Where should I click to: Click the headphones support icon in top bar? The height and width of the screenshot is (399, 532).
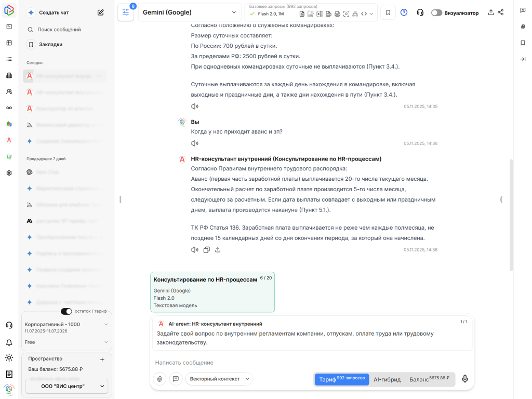(x=420, y=12)
